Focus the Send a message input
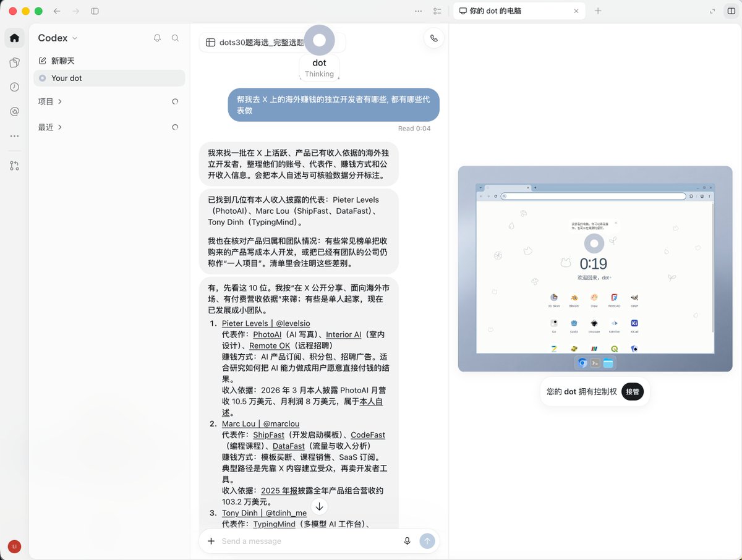The image size is (742, 560). 308,541
